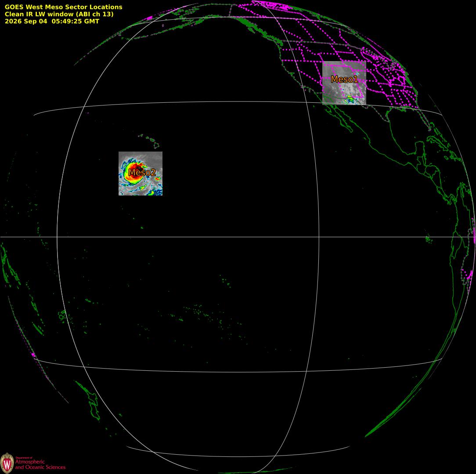Click the Meso1 orange label text
This screenshot has height=474, width=476.
click(344, 79)
